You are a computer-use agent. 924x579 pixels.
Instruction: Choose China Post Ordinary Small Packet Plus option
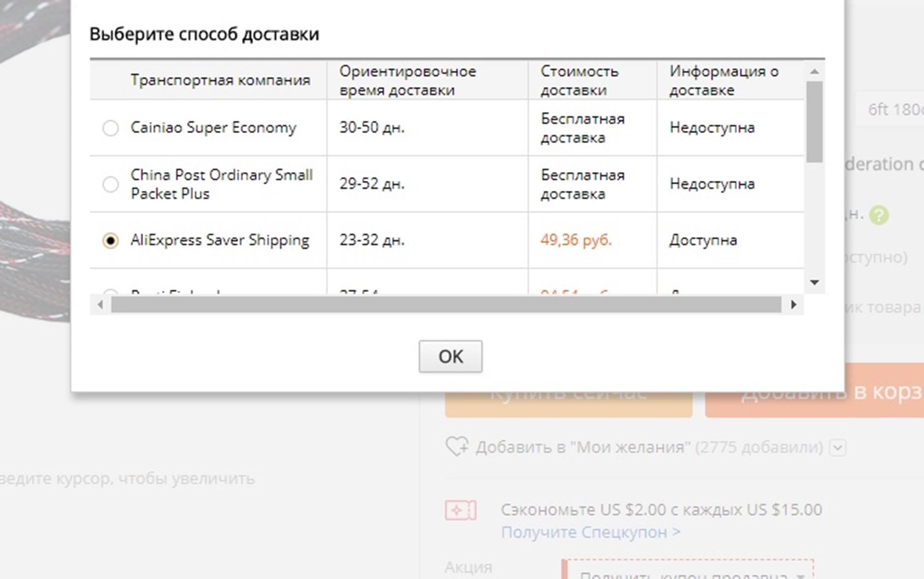coord(111,184)
